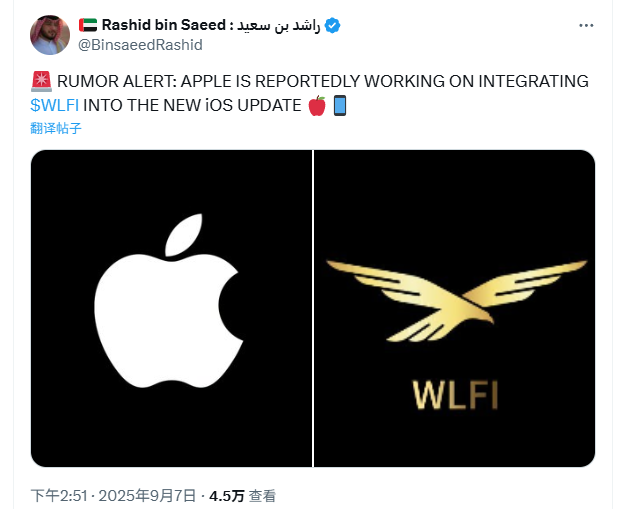The image size is (625, 509).
Task: Open the $WLFI cashtag link
Action: 54,106
